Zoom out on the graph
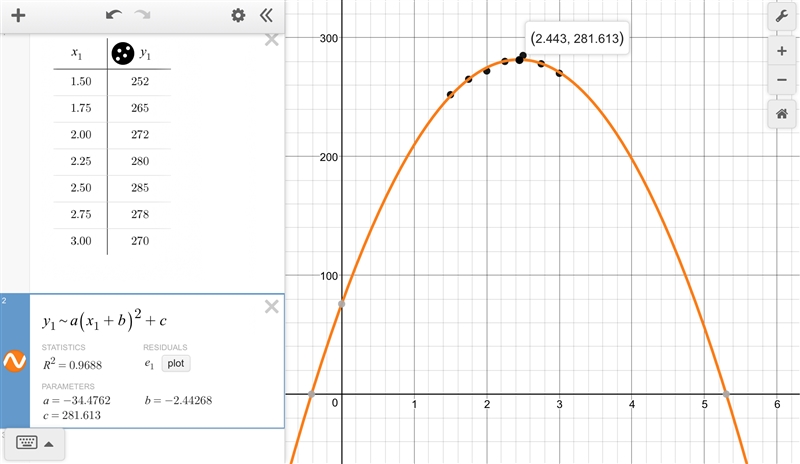Image resolution: width=800 pixels, height=464 pixels. [782, 80]
